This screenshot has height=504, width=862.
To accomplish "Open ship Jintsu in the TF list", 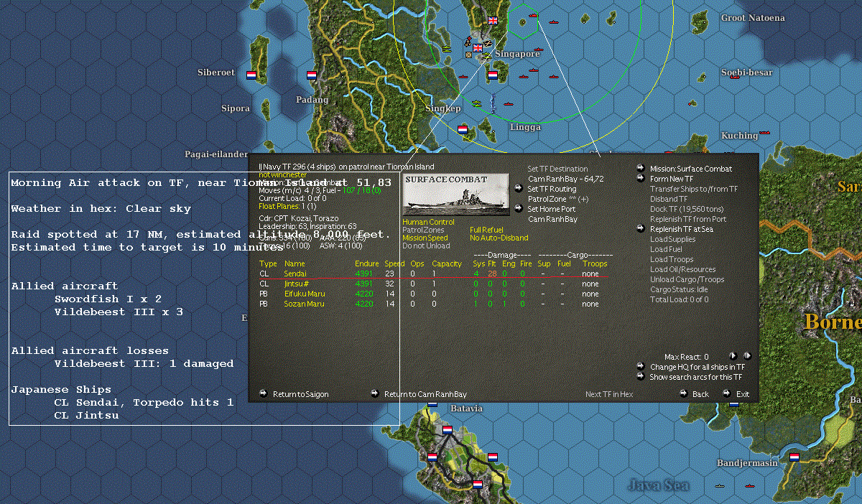I will click(x=296, y=284).
